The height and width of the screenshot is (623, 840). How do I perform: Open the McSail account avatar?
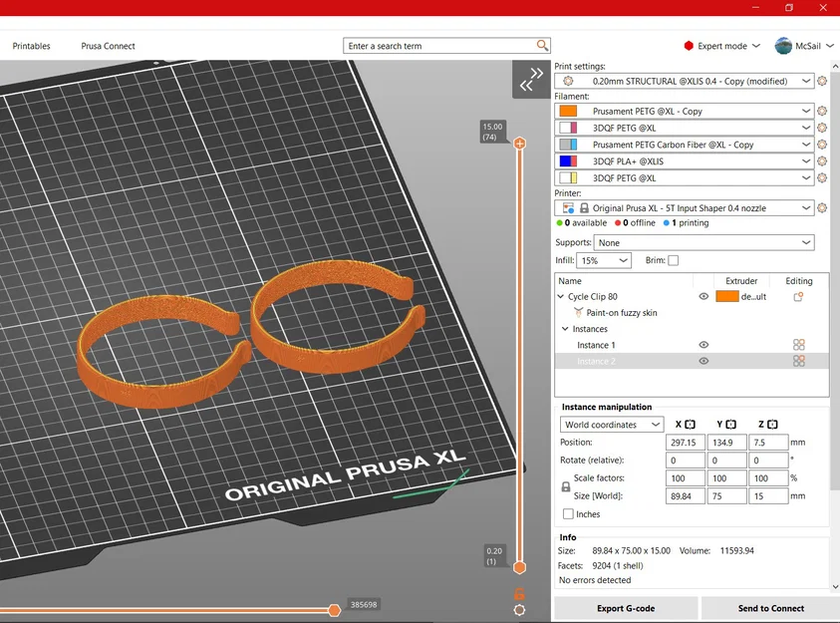click(783, 46)
